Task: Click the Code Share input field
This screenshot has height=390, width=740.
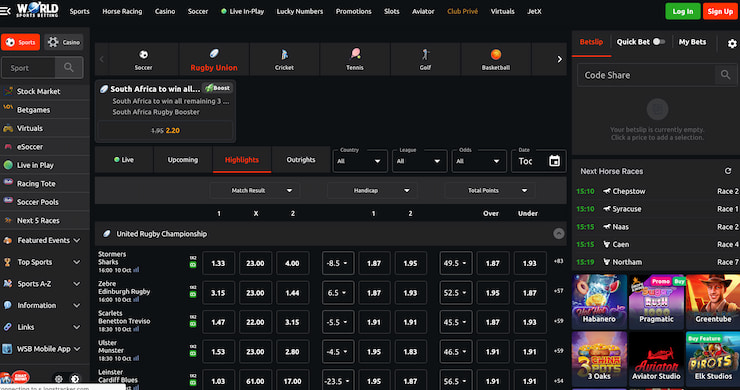Action: (647, 75)
